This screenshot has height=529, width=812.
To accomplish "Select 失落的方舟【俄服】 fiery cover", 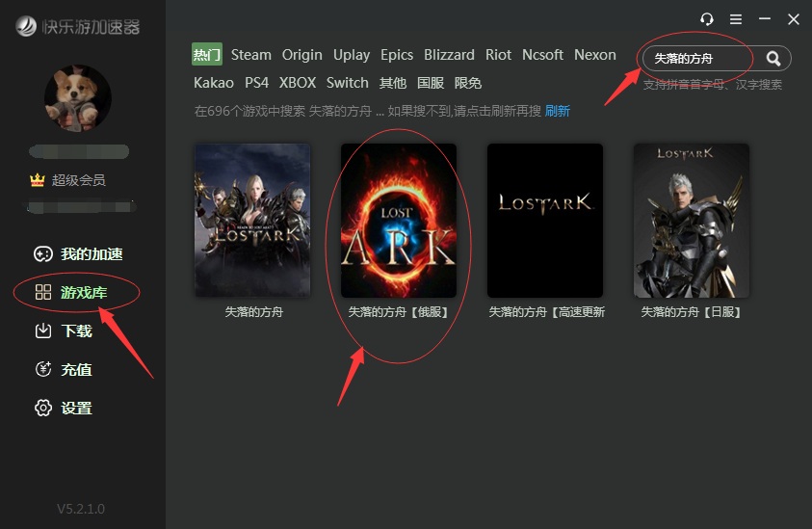I will click(x=399, y=221).
